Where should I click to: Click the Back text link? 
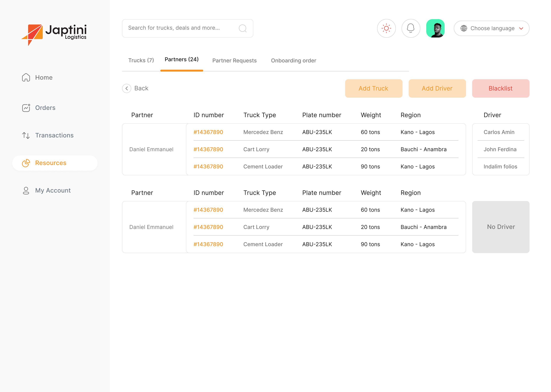(141, 88)
